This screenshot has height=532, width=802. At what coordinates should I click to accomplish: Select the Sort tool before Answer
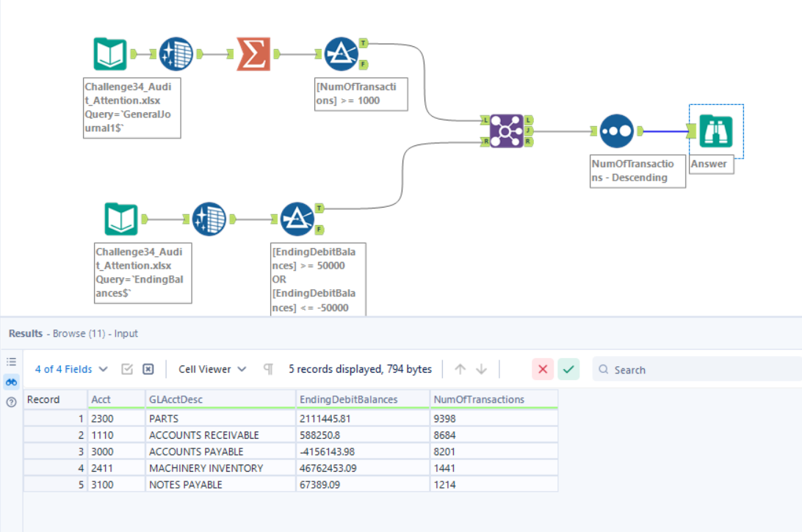(x=616, y=131)
